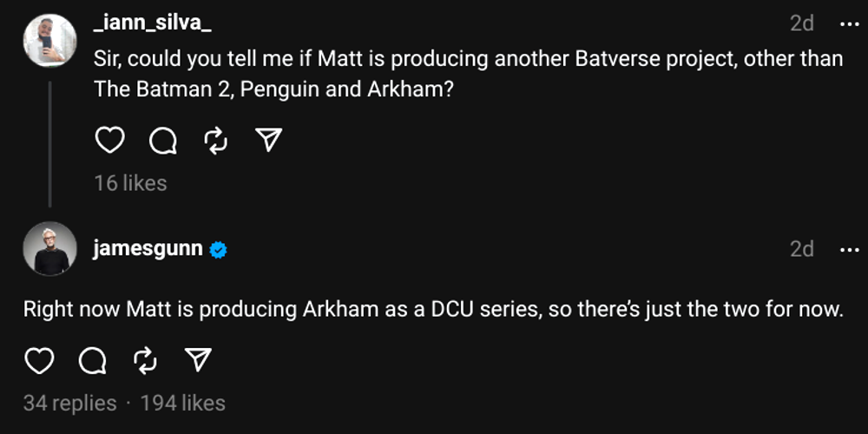Open more options for jamesgunn post

click(848, 249)
